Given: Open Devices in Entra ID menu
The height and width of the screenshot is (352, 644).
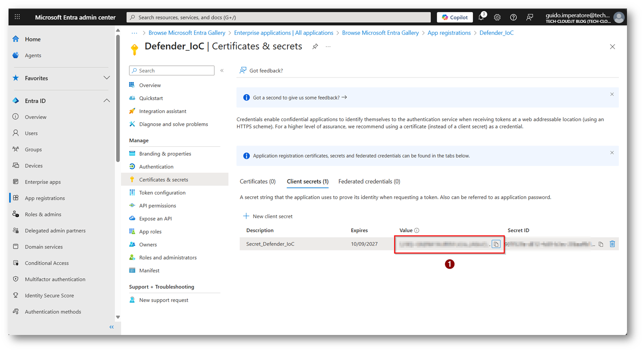Looking at the screenshot, I should pyautogui.click(x=34, y=165).
